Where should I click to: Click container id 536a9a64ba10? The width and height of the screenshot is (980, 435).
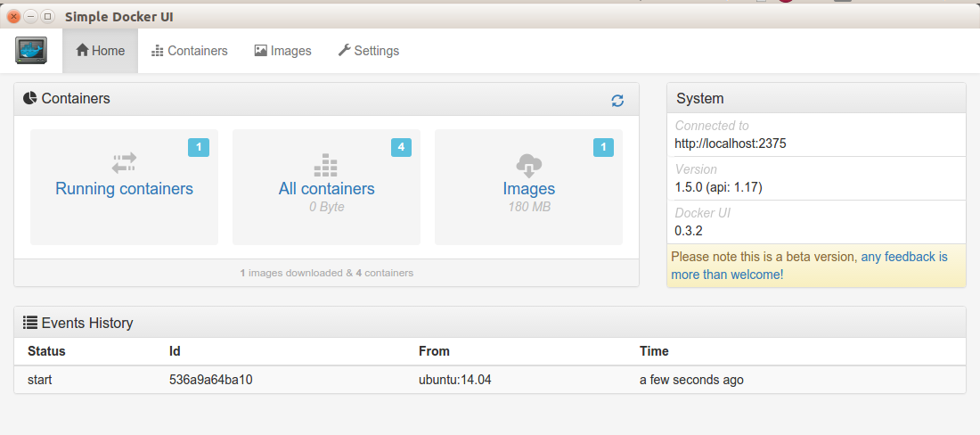click(x=210, y=380)
